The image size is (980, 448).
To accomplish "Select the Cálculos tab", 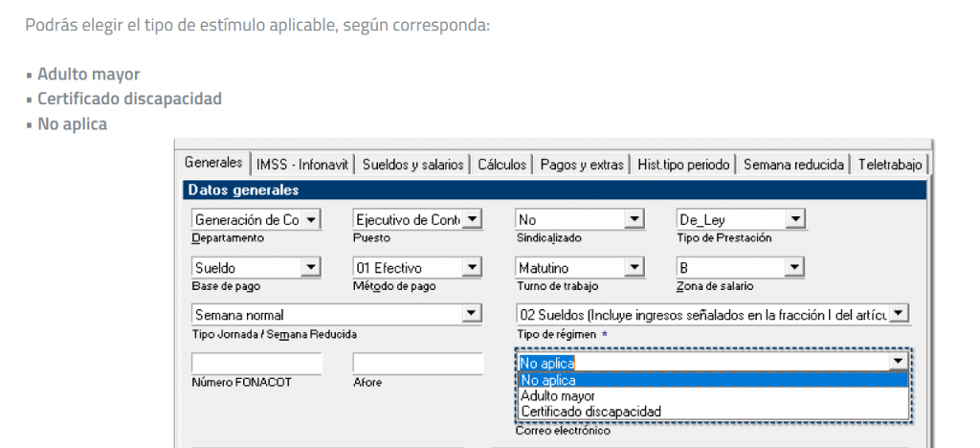I will pyautogui.click(x=502, y=165).
